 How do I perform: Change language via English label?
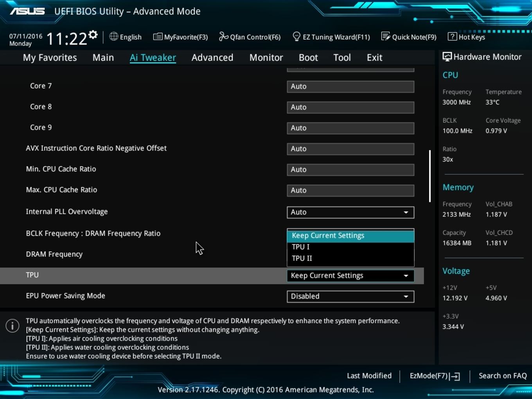click(x=131, y=37)
